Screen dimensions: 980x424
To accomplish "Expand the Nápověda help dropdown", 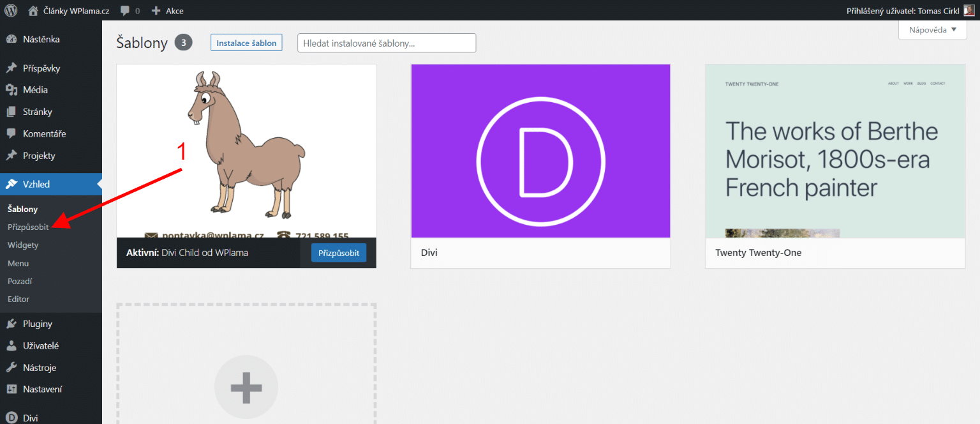I will pyautogui.click(x=933, y=30).
